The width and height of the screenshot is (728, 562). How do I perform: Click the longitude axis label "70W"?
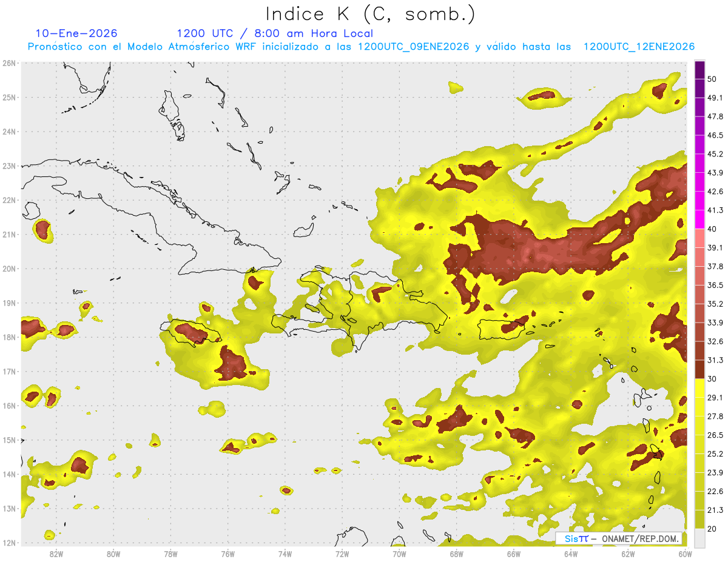[399, 554]
